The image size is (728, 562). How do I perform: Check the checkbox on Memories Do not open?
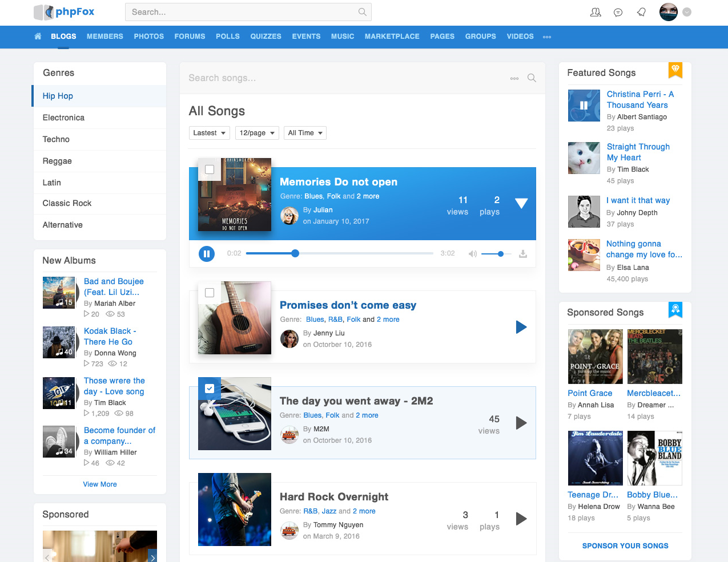coord(210,169)
